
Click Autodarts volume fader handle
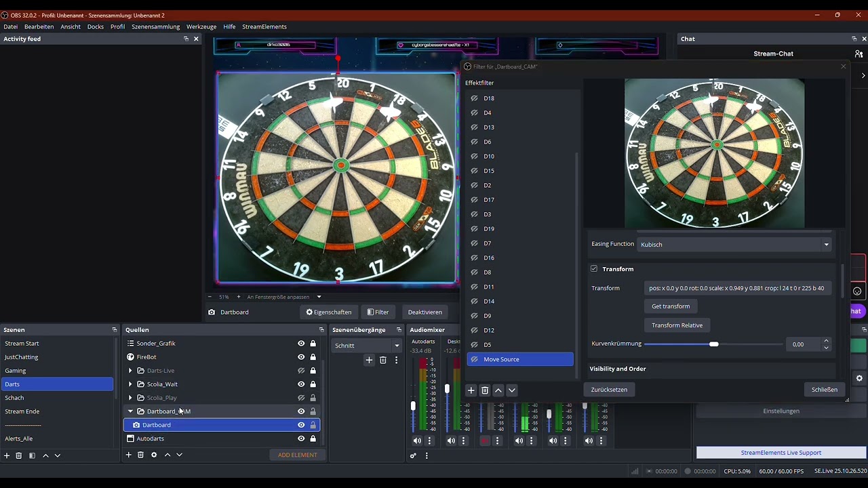click(x=413, y=406)
